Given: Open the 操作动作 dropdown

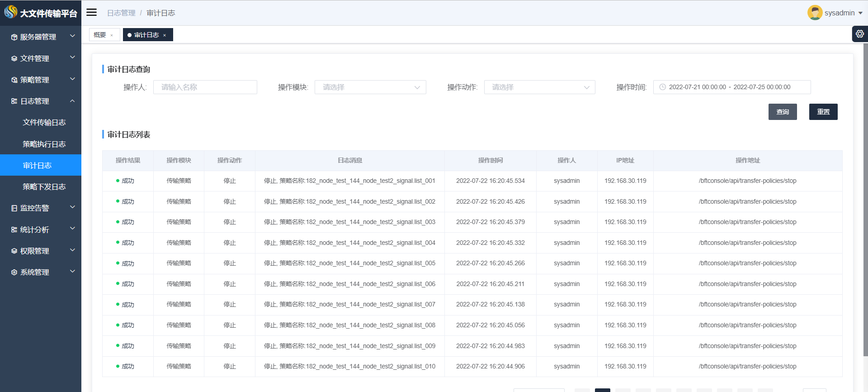Looking at the screenshot, I should tap(540, 87).
